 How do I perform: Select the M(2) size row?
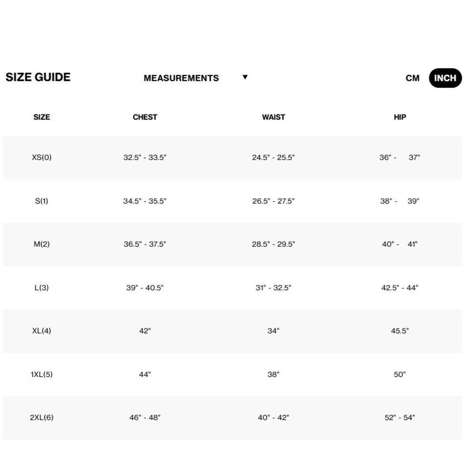click(233, 244)
